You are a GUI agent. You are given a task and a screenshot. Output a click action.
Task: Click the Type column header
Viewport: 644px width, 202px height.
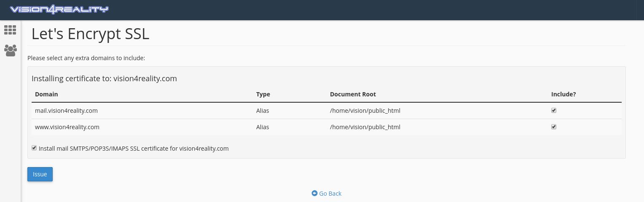click(x=263, y=94)
